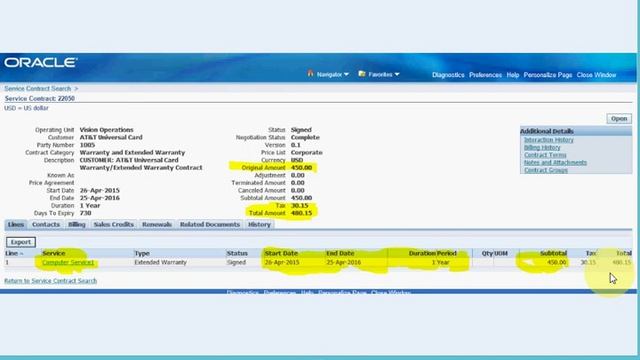This screenshot has height=360, width=640.
Task: Switch to the Billing tab
Action: 77,224
